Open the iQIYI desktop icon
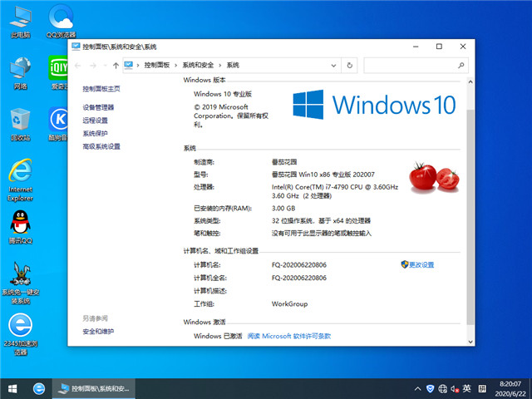 (x=58, y=73)
